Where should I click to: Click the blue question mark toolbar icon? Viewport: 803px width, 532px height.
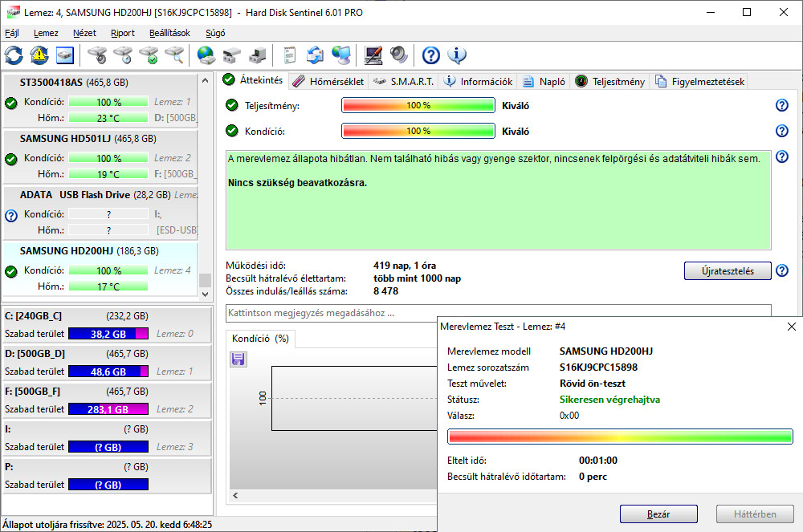click(430, 55)
